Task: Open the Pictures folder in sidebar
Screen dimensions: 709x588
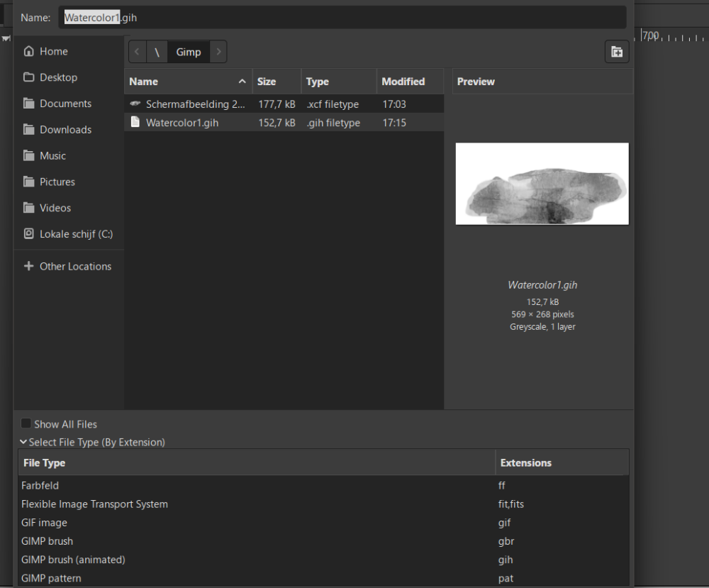Action: (x=57, y=182)
